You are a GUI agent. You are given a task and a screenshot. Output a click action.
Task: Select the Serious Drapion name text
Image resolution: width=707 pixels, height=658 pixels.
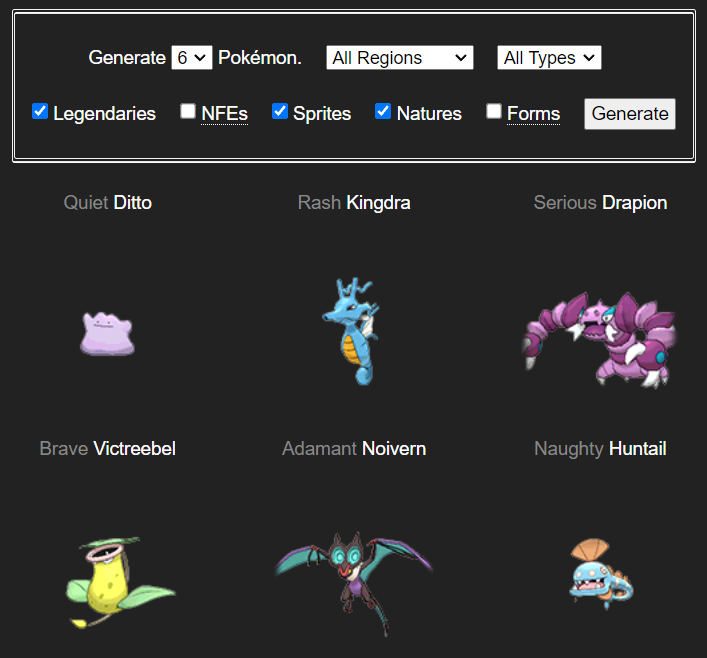click(x=601, y=203)
